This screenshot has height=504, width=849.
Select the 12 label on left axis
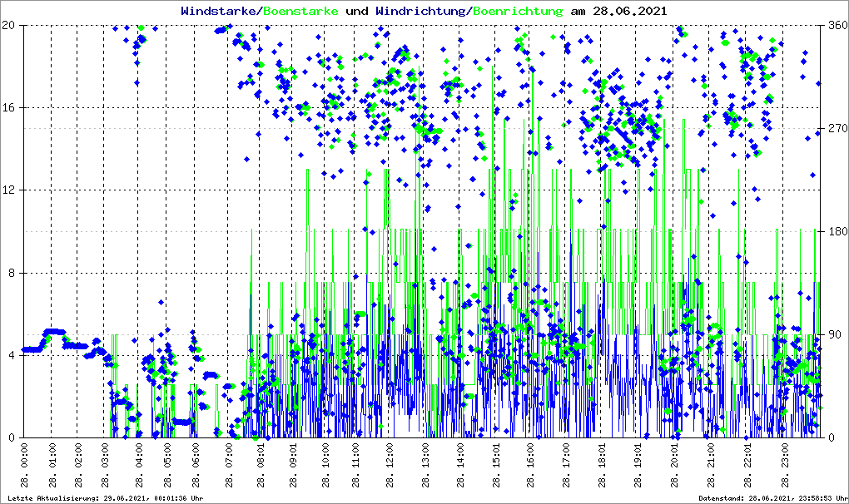pyautogui.click(x=10, y=190)
